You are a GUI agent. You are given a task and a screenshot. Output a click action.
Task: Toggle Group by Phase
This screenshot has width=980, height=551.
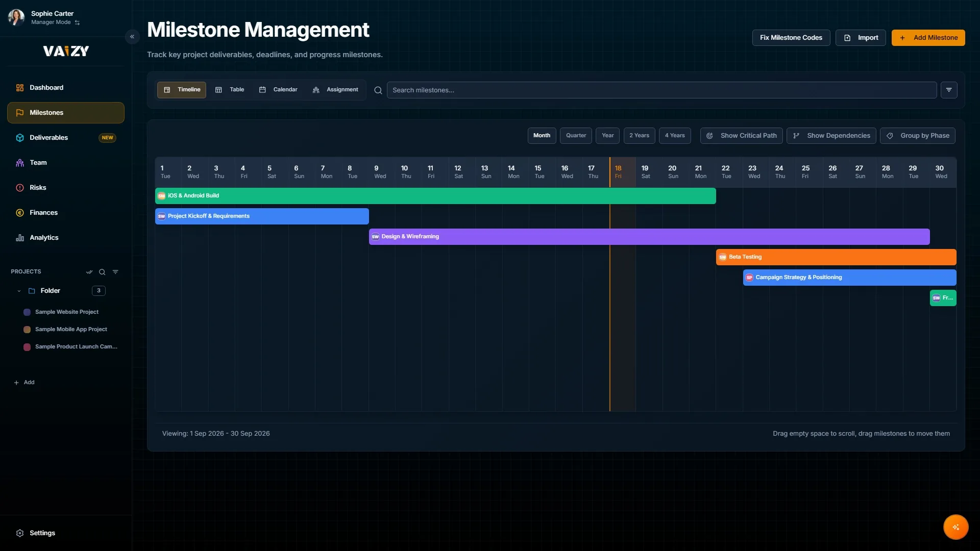pos(917,136)
